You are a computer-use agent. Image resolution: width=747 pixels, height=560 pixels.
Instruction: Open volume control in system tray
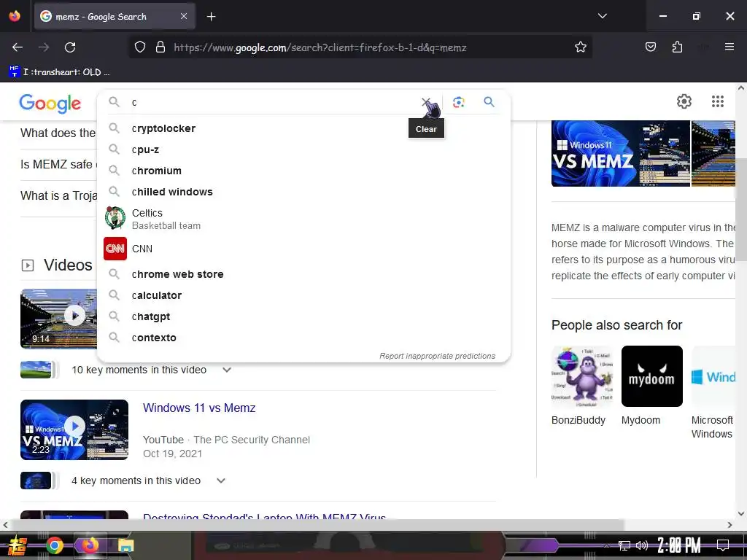point(642,545)
